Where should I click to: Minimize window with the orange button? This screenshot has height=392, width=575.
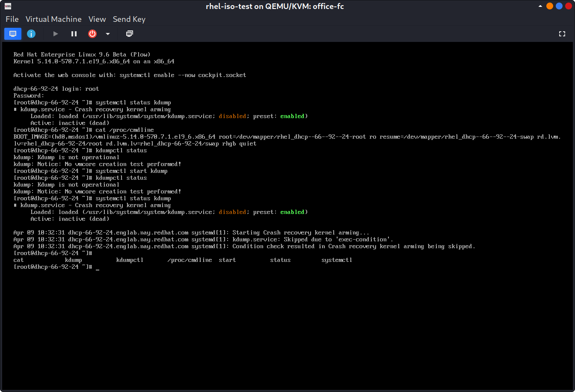550,6
